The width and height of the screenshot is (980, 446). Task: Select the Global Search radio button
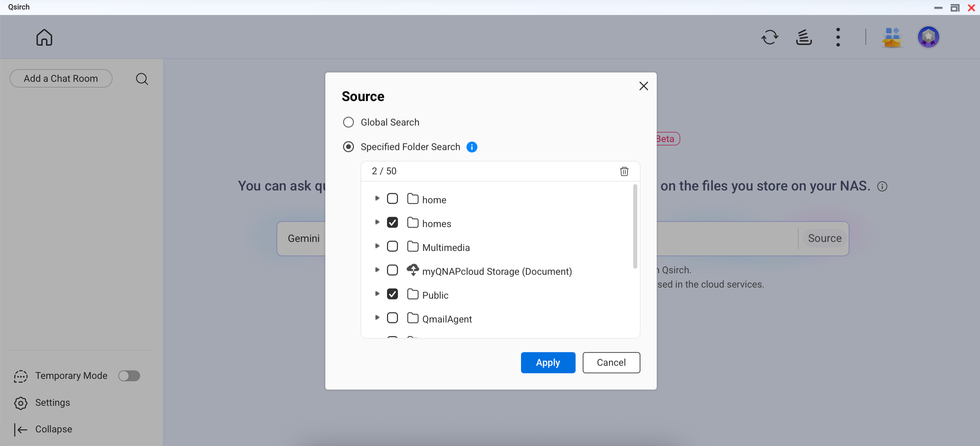(x=348, y=122)
